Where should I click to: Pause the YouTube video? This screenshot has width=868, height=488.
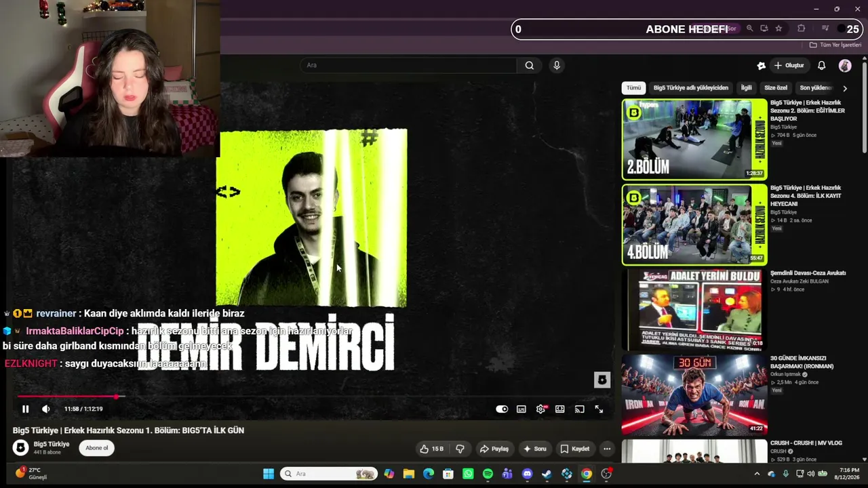pos(25,409)
